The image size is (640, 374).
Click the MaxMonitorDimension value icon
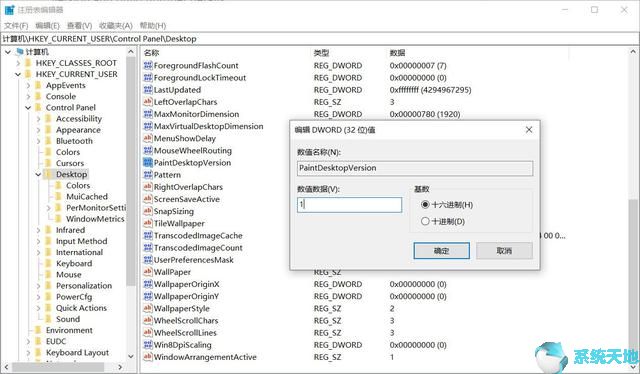pos(148,114)
